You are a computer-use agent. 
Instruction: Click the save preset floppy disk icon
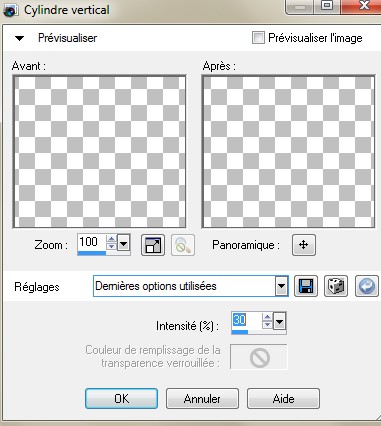click(x=306, y=286)
